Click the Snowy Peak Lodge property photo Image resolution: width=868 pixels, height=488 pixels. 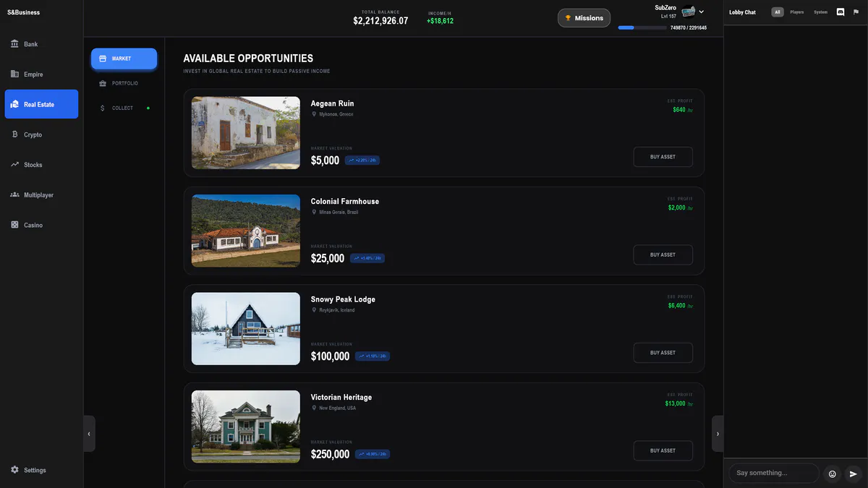click(246, 329)
